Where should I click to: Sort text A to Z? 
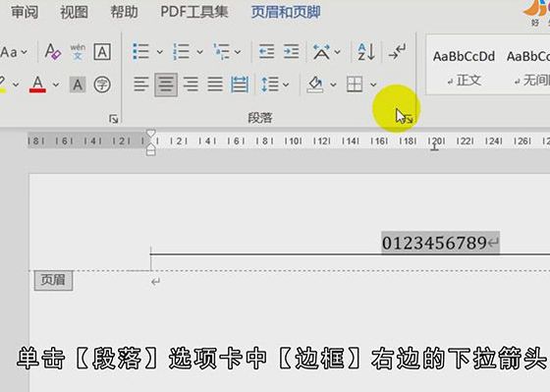coord(366,52)
